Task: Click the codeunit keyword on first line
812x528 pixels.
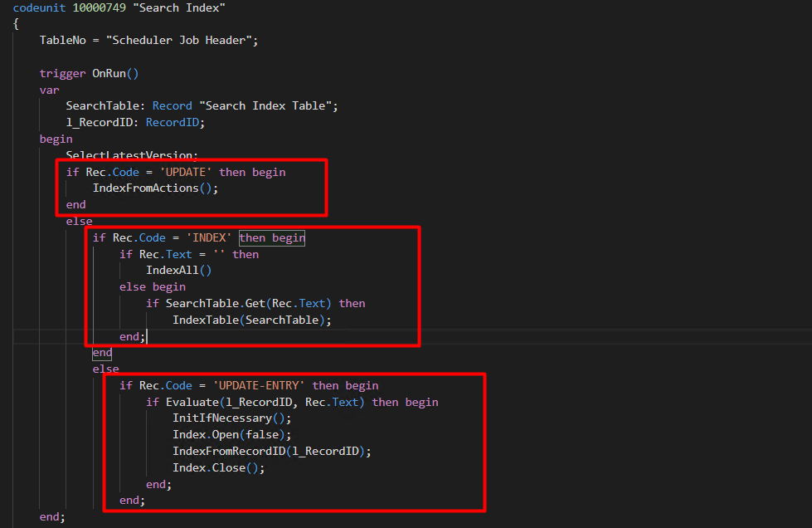Action: pyautogui.click(x=39, y=7)
